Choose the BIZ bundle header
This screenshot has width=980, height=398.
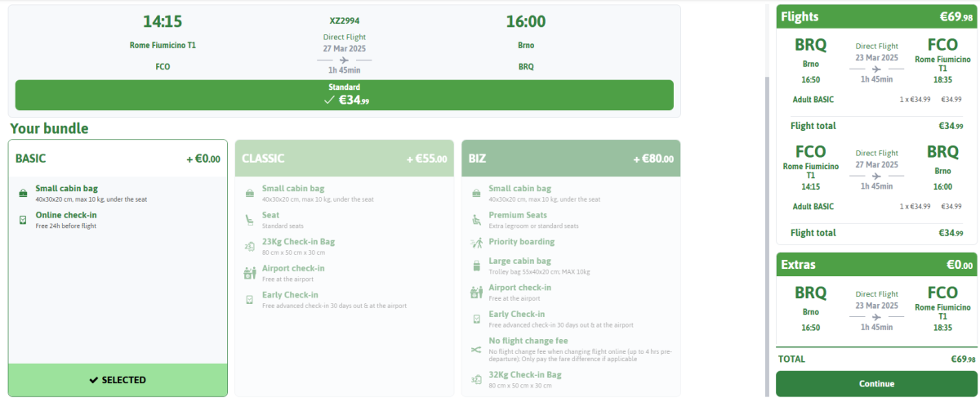[570, 159]
